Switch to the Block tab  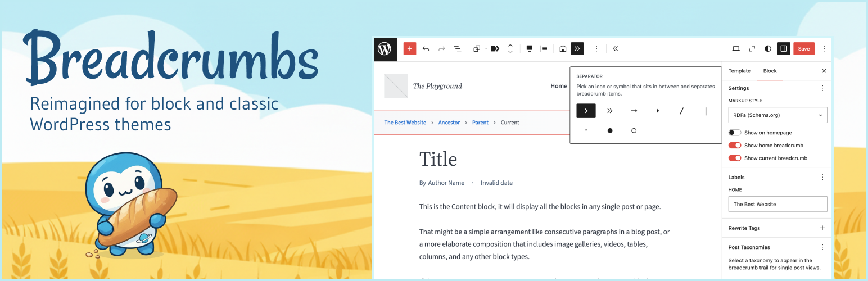pos(770,71)
